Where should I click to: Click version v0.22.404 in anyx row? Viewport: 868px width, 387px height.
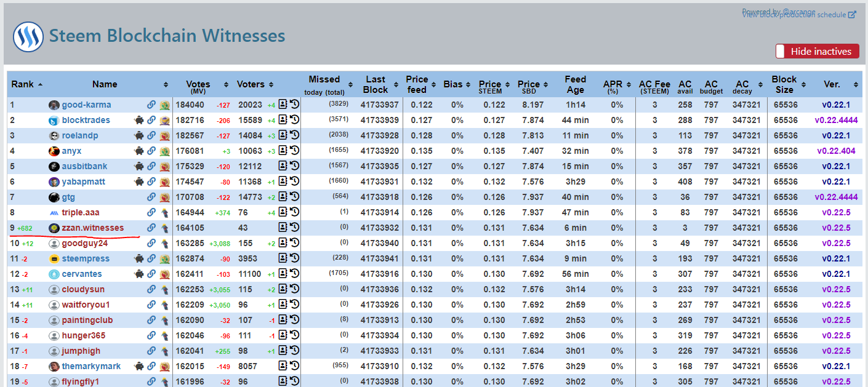836,151
